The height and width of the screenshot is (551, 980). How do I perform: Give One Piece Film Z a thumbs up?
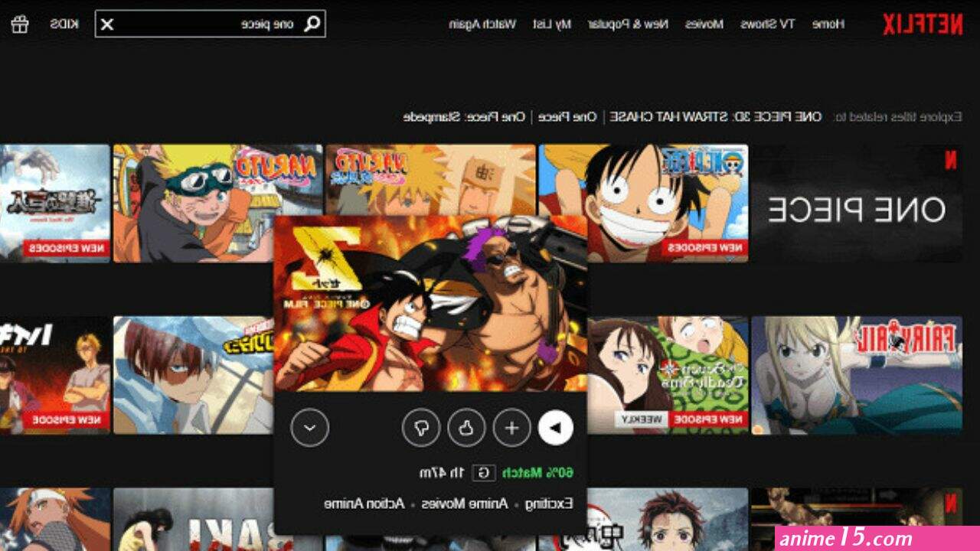pyautogui.click(x=465, y=429)
